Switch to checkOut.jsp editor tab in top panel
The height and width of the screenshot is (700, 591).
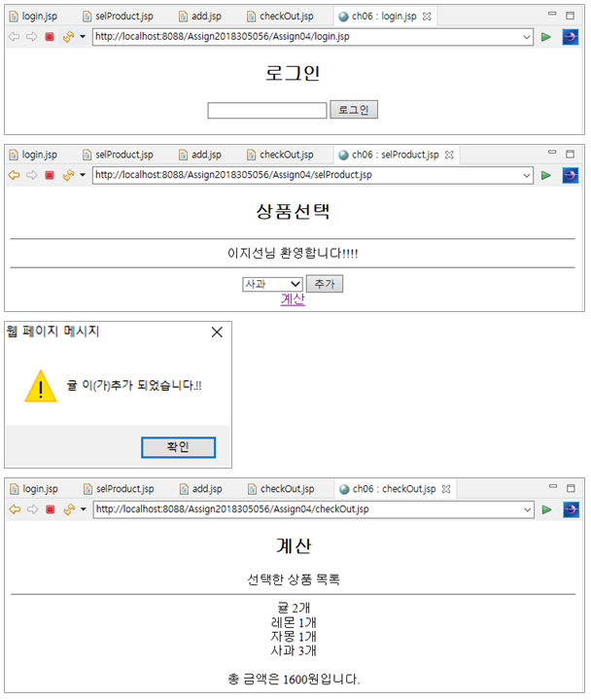click(280, 17)
